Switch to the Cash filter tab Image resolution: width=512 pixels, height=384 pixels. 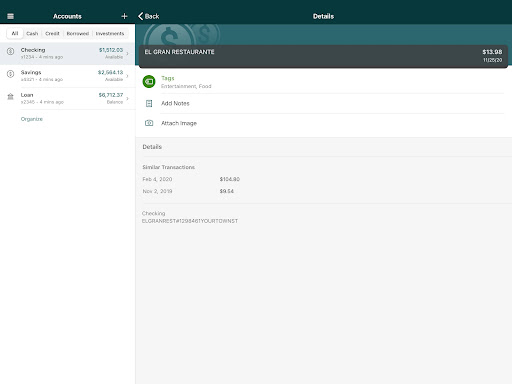(x=32, y=33)
